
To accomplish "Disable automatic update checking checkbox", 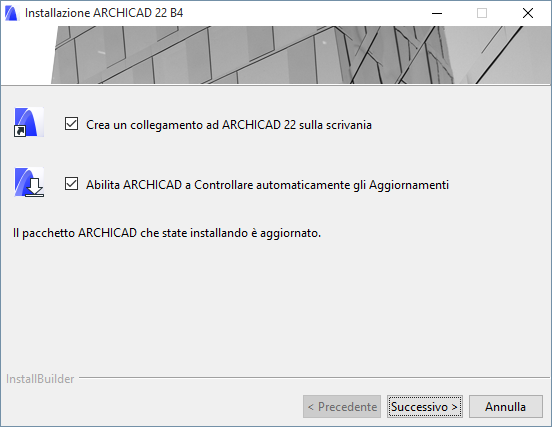I will [71, 184].
